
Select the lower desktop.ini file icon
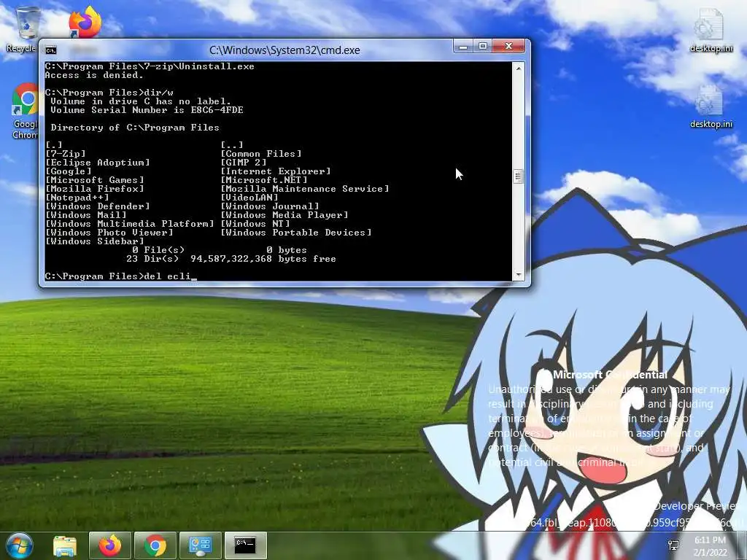click(711, 106)
